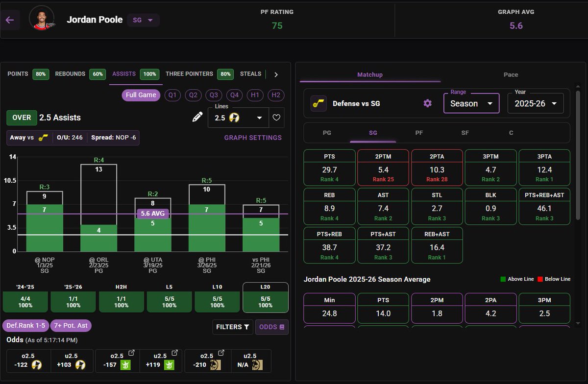
Task: Click o2.5 -122 odds
Action: pos(27,360)
